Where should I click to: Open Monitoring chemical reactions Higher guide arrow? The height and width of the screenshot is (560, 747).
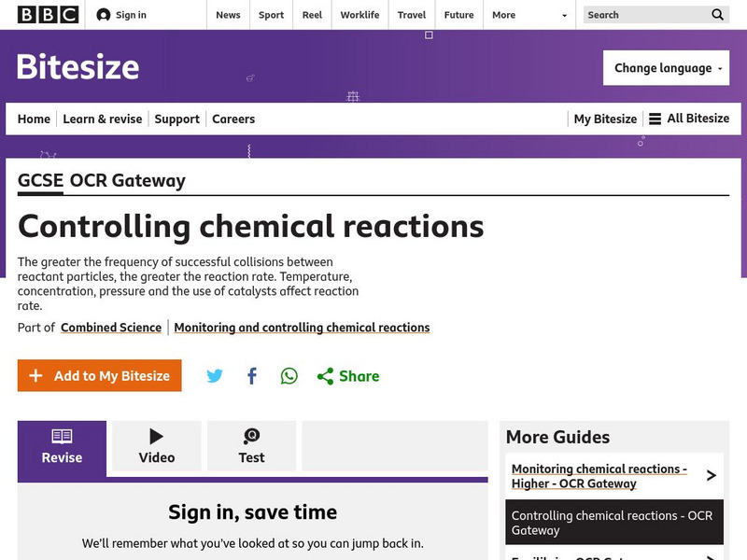(711, 476)
